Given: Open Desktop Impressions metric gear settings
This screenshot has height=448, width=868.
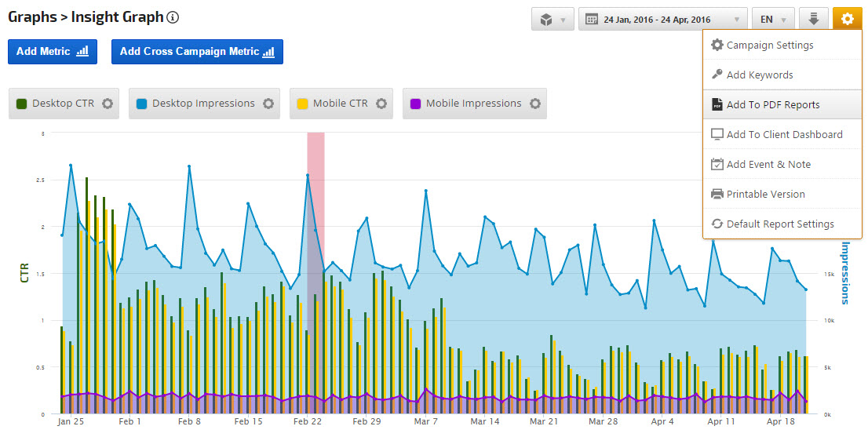Looking at the screenshot, I should click(268, 104).
